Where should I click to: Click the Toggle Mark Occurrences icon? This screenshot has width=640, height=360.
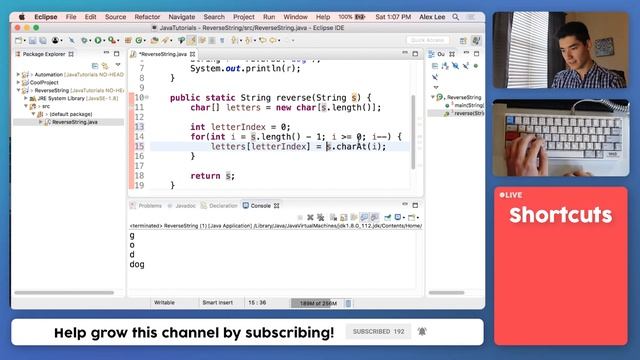191,40
